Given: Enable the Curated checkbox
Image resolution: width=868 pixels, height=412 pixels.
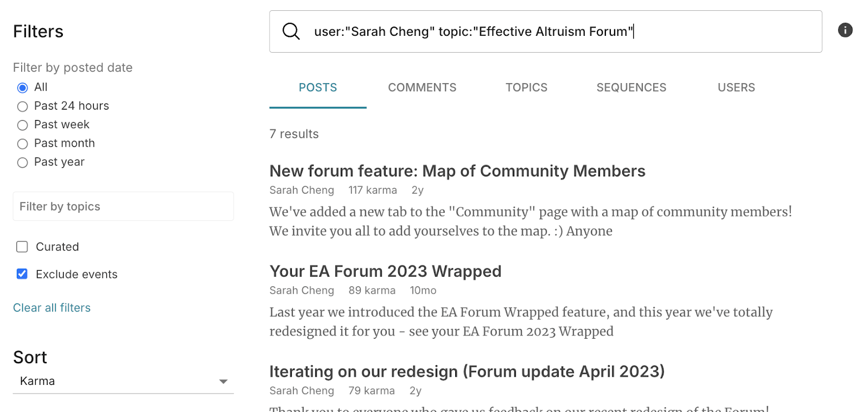Looking at the screenshot, I should click(x=22, y=247).
